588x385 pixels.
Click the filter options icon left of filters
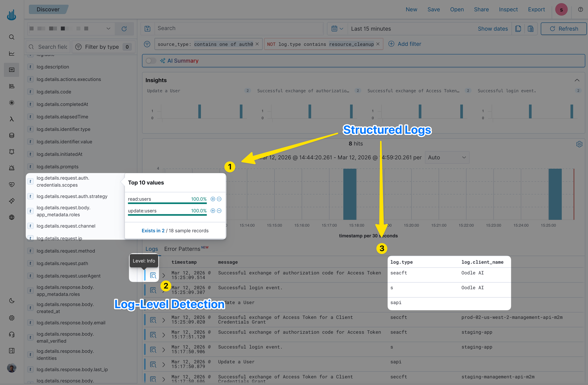147,44
